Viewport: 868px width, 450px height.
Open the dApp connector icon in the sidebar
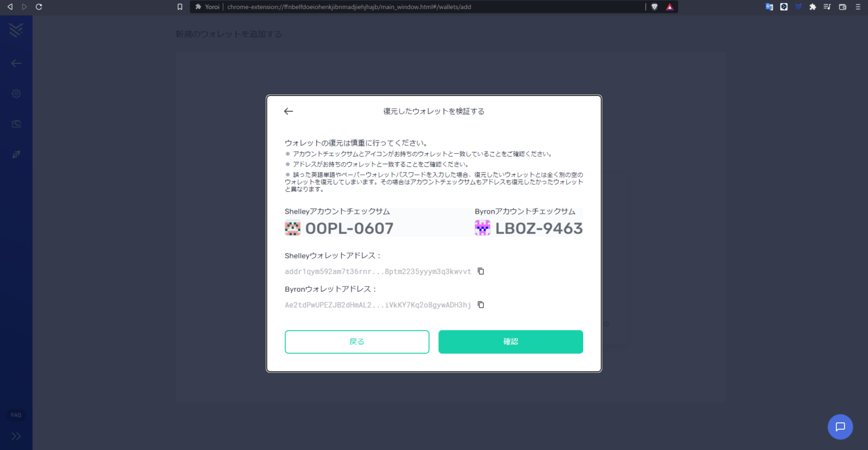16,154
